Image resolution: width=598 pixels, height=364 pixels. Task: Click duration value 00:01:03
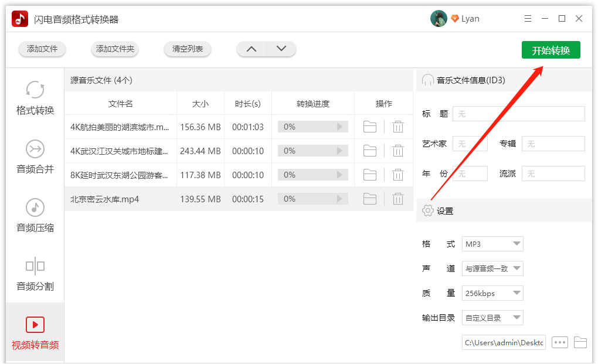pyautogui.click(x=248, y=127)
